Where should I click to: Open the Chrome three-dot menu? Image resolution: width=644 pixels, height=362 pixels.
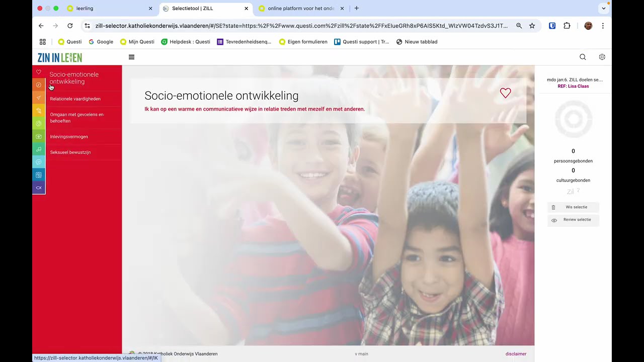click(x=603, y=26)
